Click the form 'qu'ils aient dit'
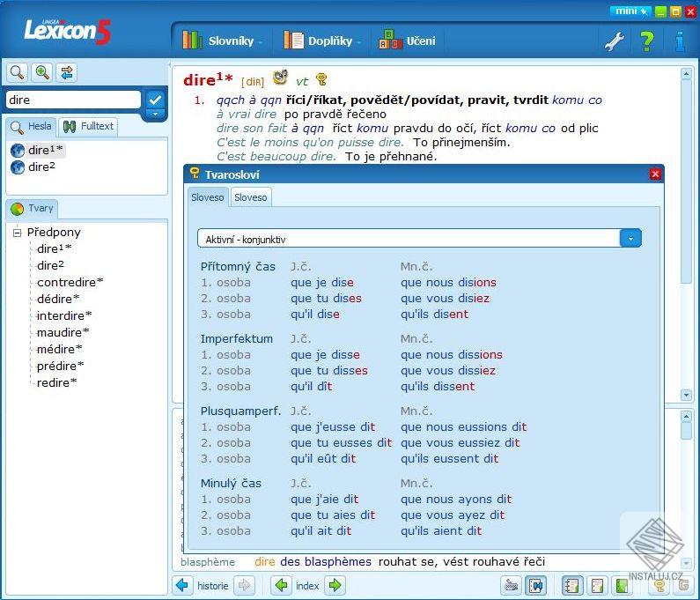 pos(441,531)
